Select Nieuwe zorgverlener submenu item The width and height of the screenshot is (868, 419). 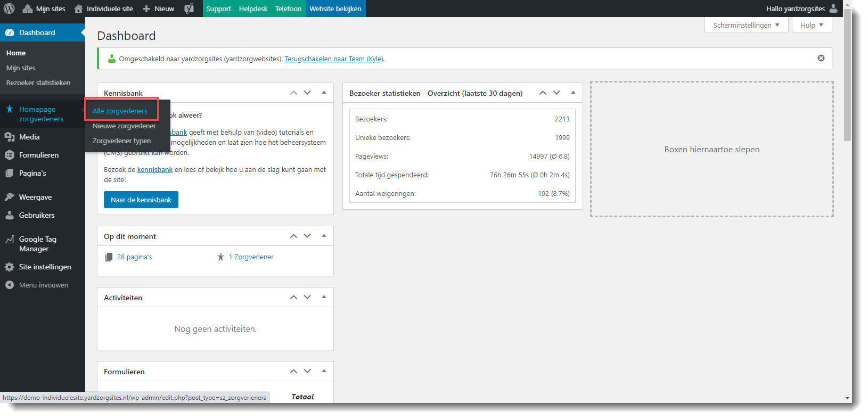coord(124,126)
